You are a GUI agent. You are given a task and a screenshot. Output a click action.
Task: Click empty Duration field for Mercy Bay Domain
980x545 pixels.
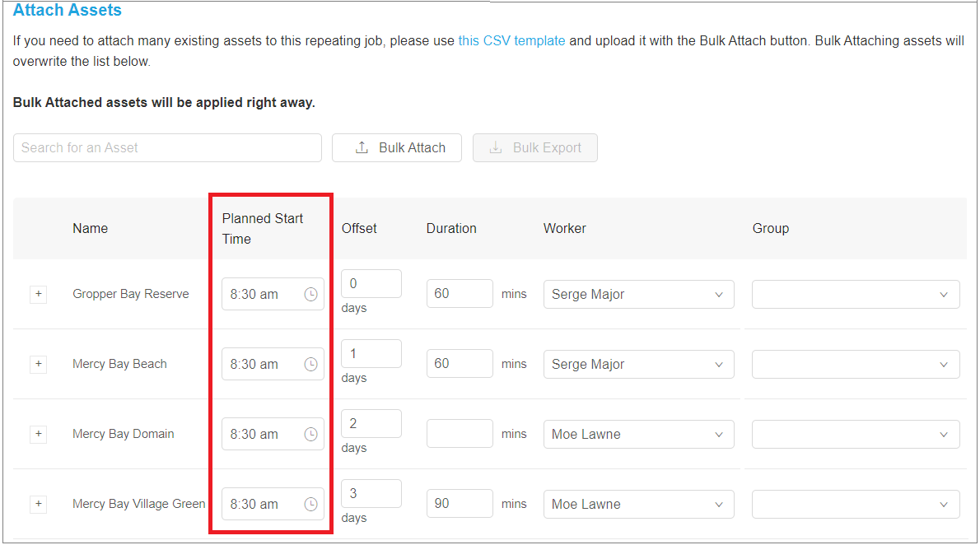[x=460, y=434]
